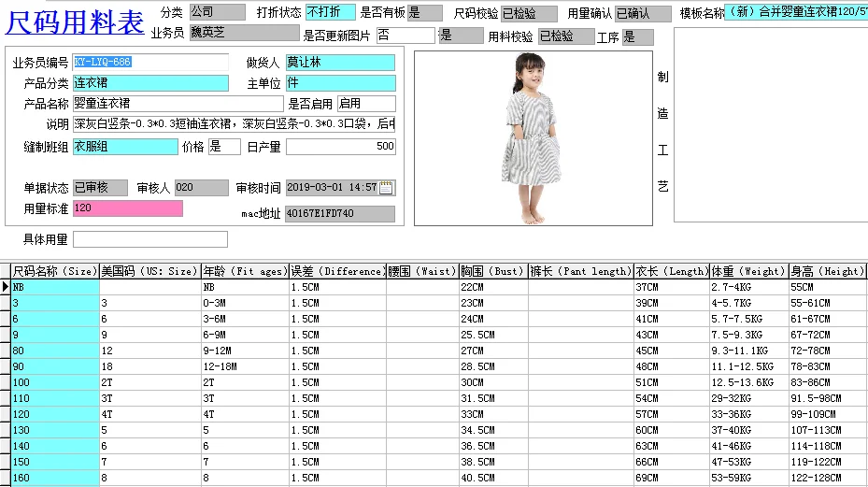The width and height of the screenshot is (868, 487).
Task: Click the 说明 description field
Action: click(235, 124)
